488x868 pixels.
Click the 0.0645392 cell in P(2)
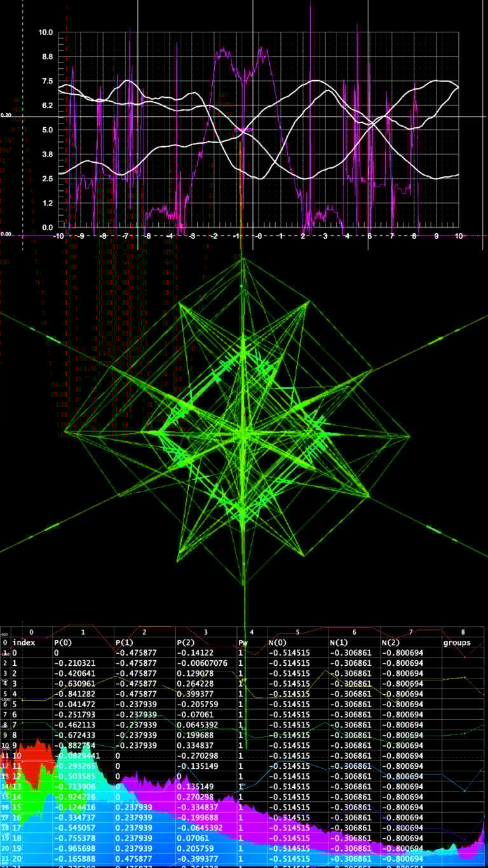coord(197,724)
